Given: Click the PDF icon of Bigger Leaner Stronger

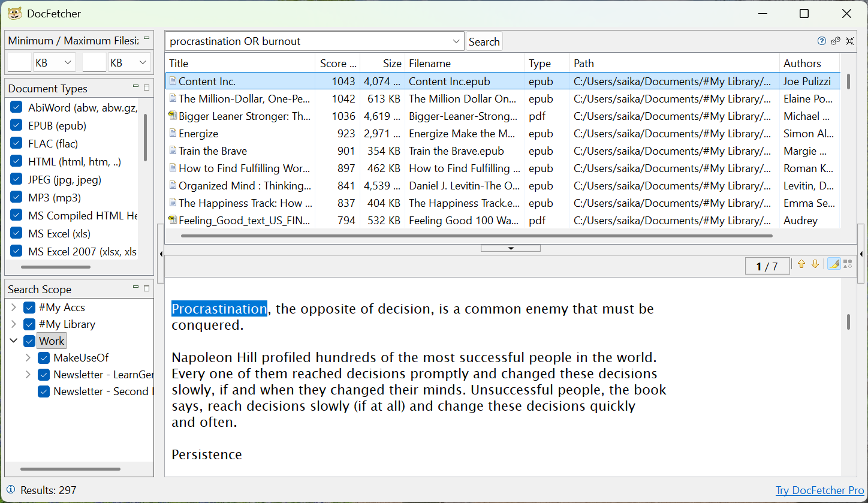Looking at the screenshot, I should [x=173, y=116].
